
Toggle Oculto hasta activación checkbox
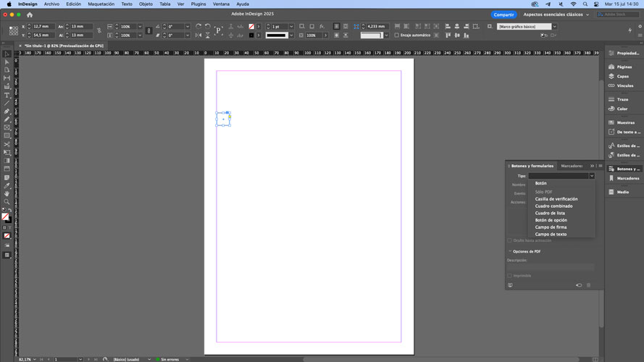coord(510,240)
